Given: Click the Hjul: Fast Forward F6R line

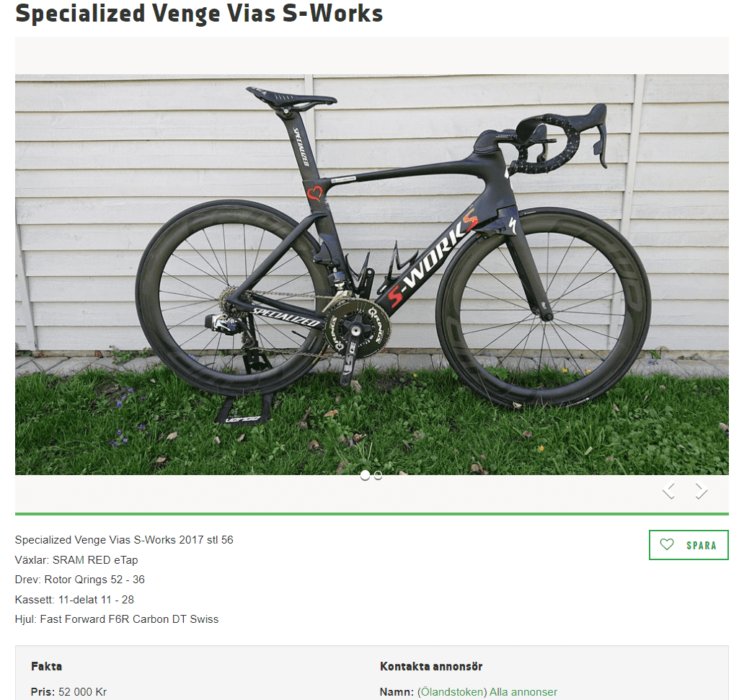Looking at the screenshot, I should coord(117,619).
